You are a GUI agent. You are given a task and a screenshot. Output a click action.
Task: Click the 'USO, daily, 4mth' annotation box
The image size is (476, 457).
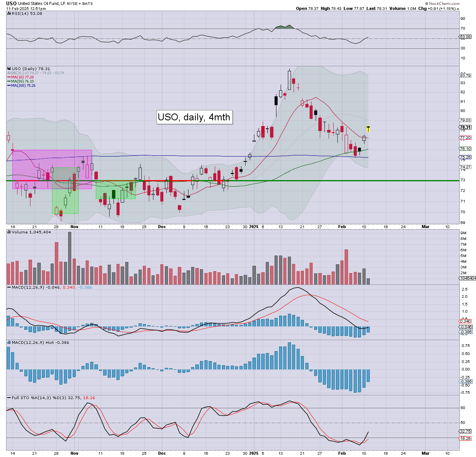click(194, 117)
